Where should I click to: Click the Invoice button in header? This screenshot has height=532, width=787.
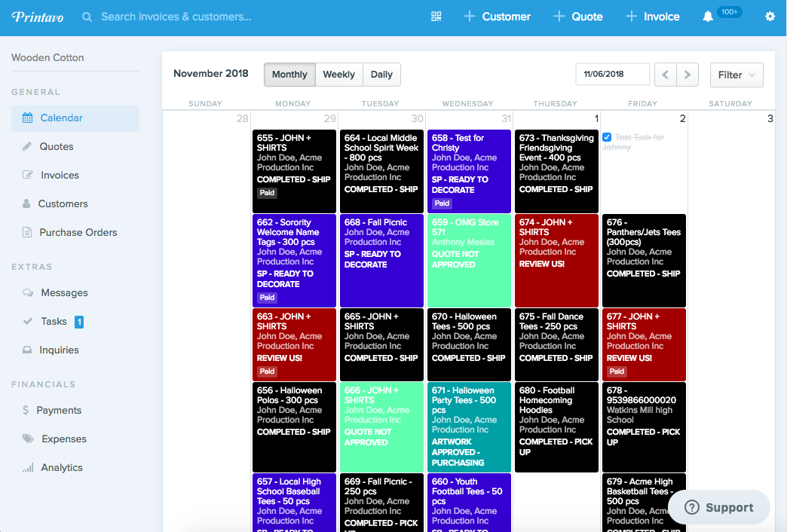click(x=653, y=17)
